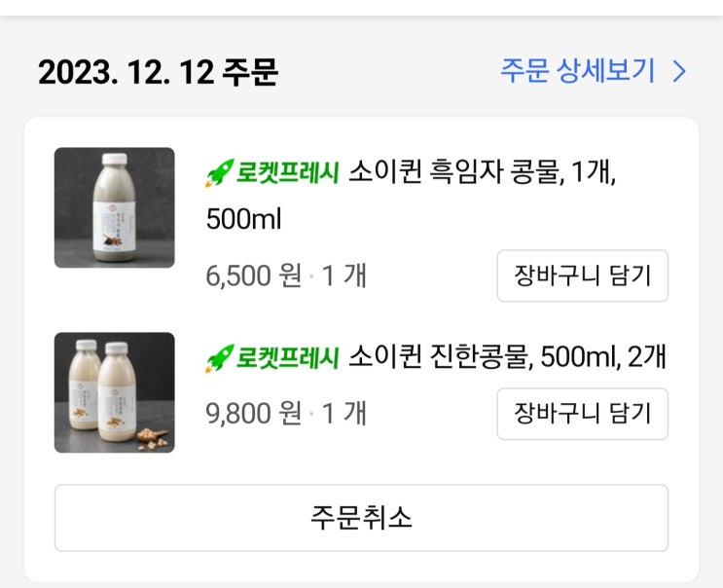The width and height of the screenshot is (723, 588).
Task: Click the chevron arrow next to 주문 상세보기
Action: [679, 72]
